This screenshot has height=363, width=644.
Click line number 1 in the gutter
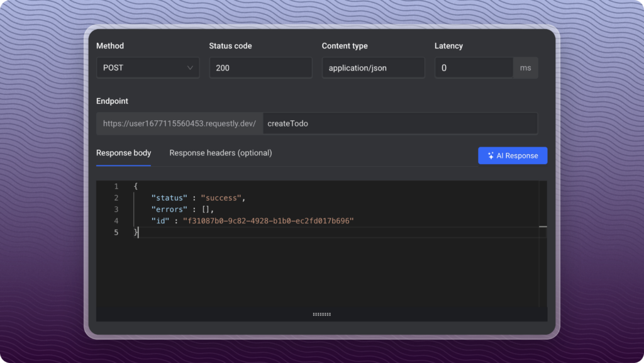pos(116,186)
